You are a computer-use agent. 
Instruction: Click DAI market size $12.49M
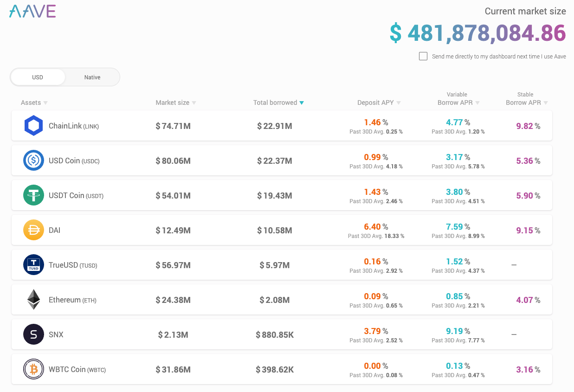point(173,230)
